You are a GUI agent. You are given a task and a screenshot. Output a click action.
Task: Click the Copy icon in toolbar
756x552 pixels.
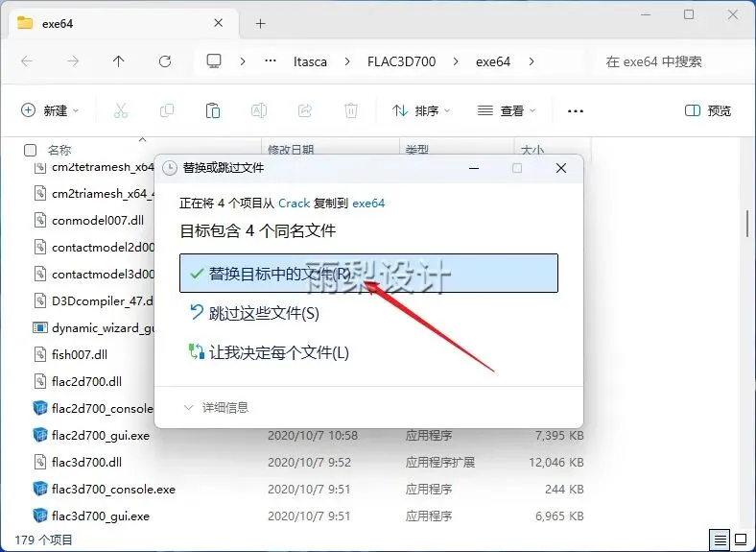167,111
